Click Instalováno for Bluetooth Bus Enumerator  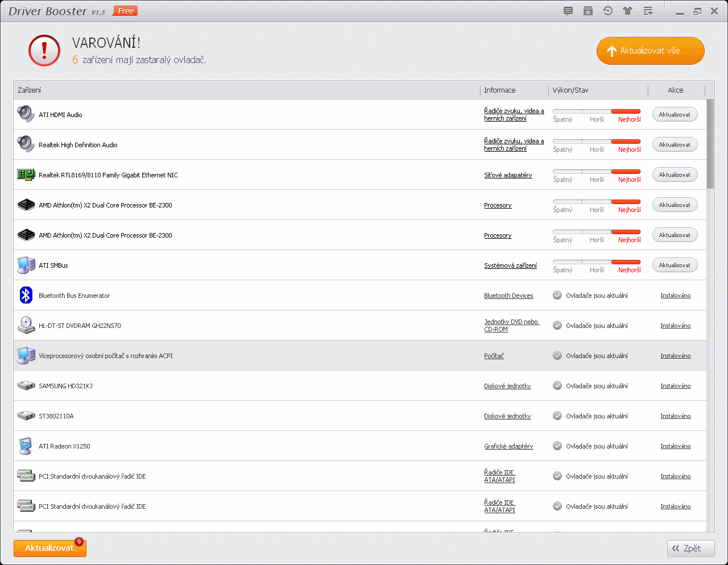(676, 296)
